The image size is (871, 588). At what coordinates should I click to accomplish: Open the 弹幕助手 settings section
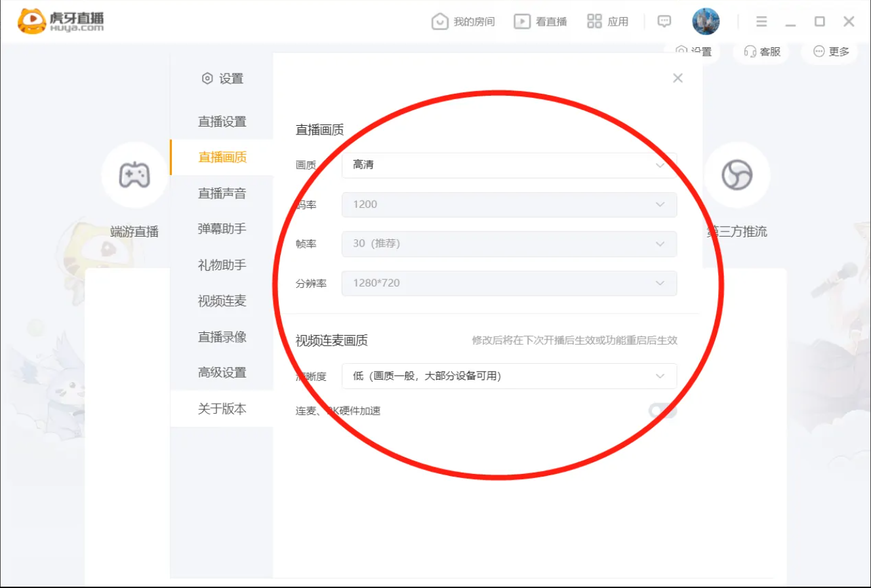tap(222, 229)
